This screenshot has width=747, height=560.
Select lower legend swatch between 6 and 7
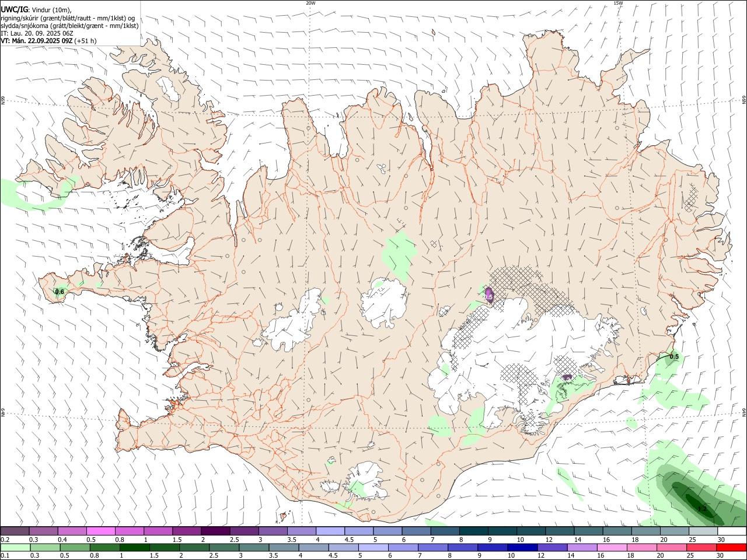point(402,547)
